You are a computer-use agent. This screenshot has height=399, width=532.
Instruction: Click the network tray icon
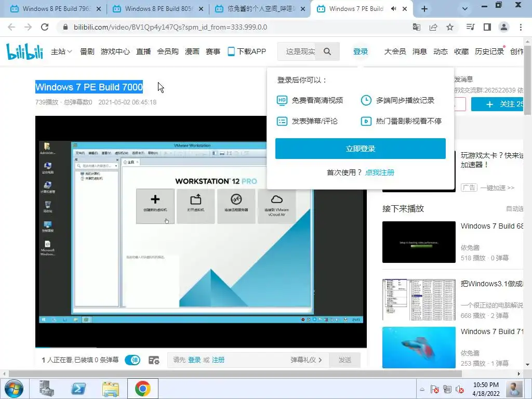click(447, 389)
